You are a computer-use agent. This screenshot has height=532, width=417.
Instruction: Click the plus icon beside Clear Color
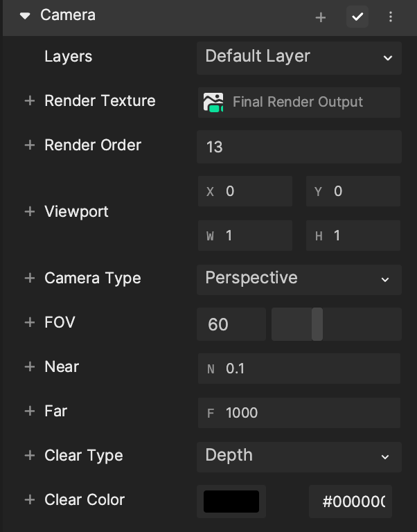click(x=30, y=499)
